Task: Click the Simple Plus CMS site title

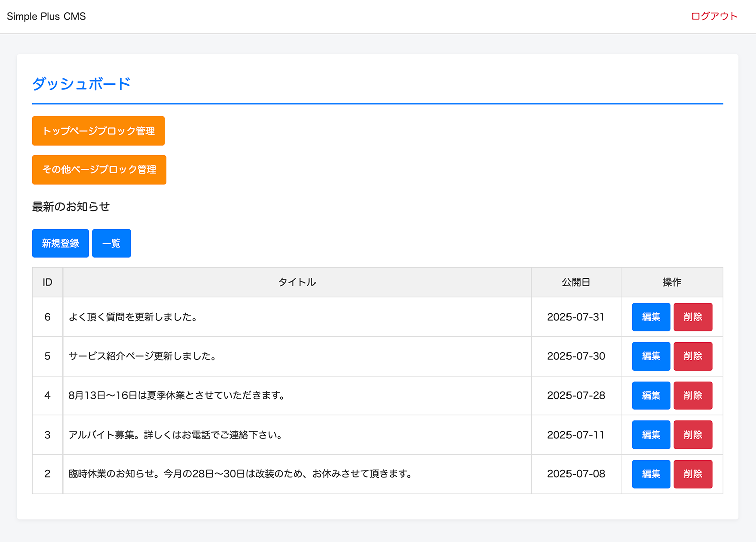Action: tap(46, 16)
